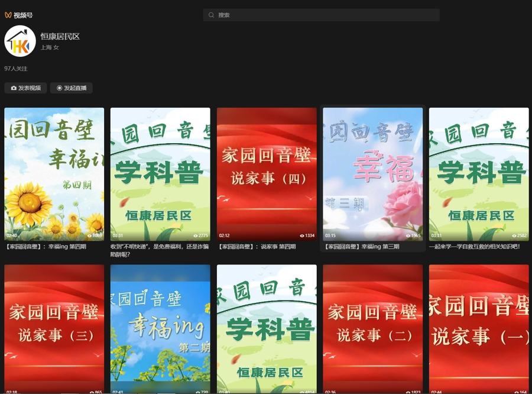Click the view count icon showing 2582
The width and height of the screenshot is (532, 394).
514,235
